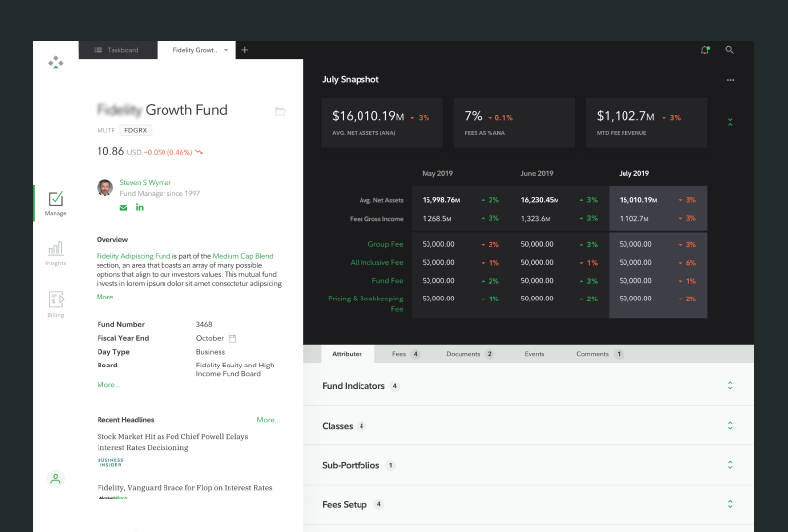
Task: Click the calendar icon next to October
Action: tap(232, 338)
